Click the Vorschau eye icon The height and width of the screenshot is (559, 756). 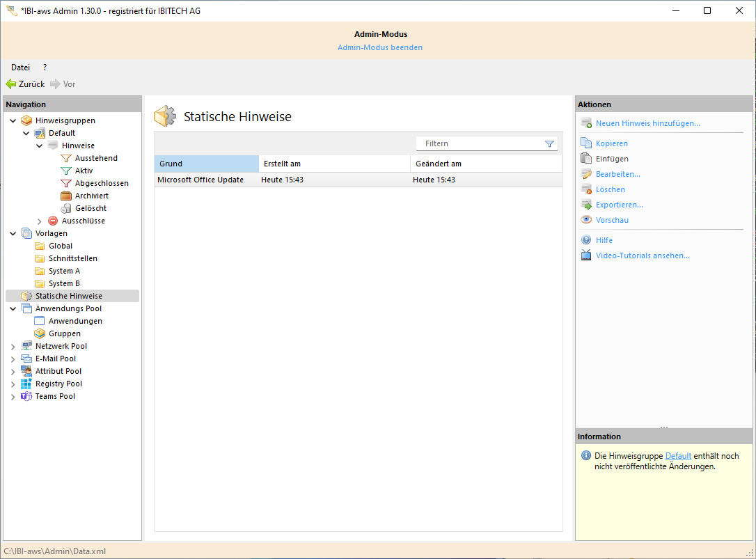tap(586, 220)
